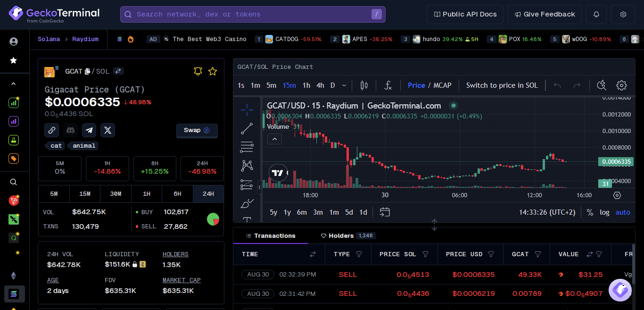644x310 pixels.
Task: Click Give Feedback button
Action: (x=545, y=14)
